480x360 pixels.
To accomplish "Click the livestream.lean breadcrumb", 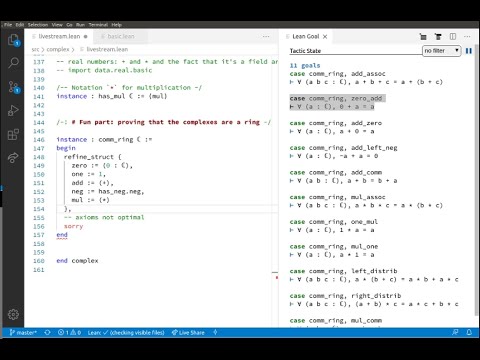I will 107,49.
